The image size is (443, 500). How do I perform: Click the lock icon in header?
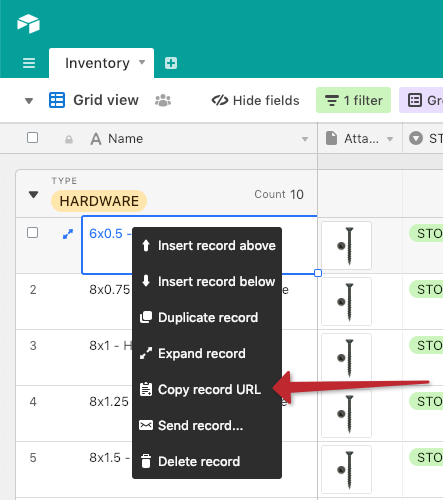69,139
